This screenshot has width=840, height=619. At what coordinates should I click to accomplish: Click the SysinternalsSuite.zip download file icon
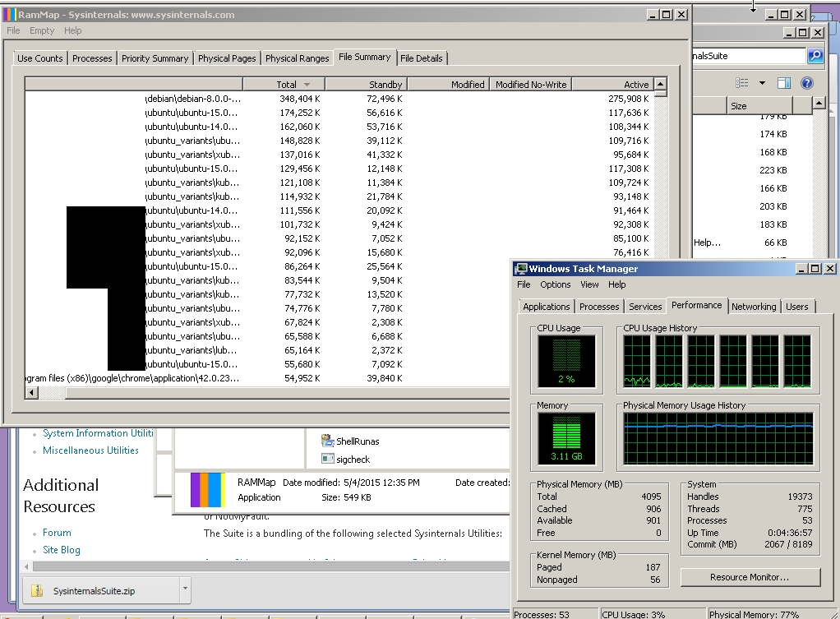click(x=37, y=590)
